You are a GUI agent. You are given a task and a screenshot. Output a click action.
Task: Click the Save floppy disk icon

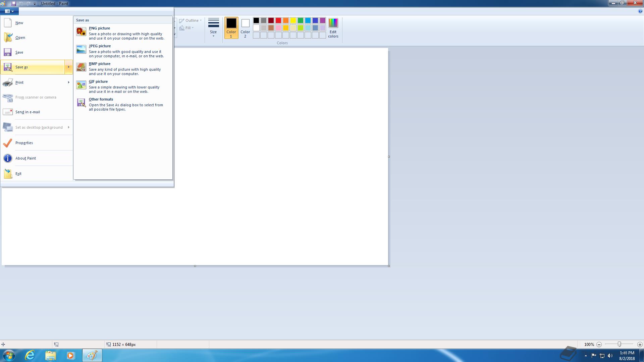tap(8, 52)
